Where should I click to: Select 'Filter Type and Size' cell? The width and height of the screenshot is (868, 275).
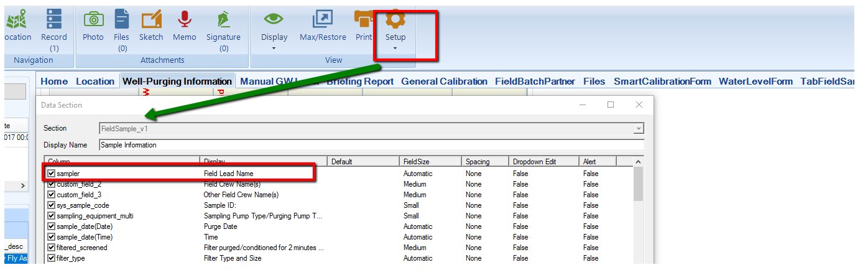click(233, 258)
